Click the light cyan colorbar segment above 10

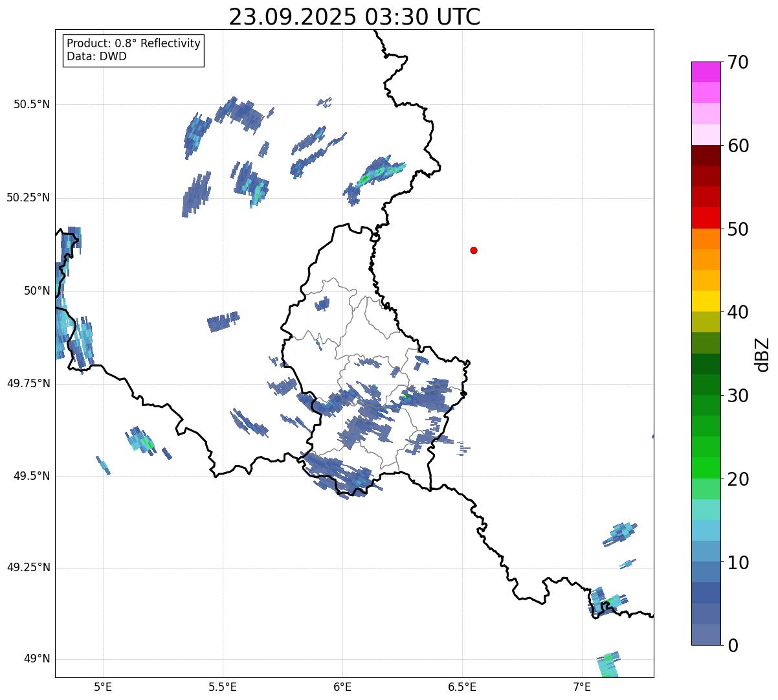pos(706,530)
